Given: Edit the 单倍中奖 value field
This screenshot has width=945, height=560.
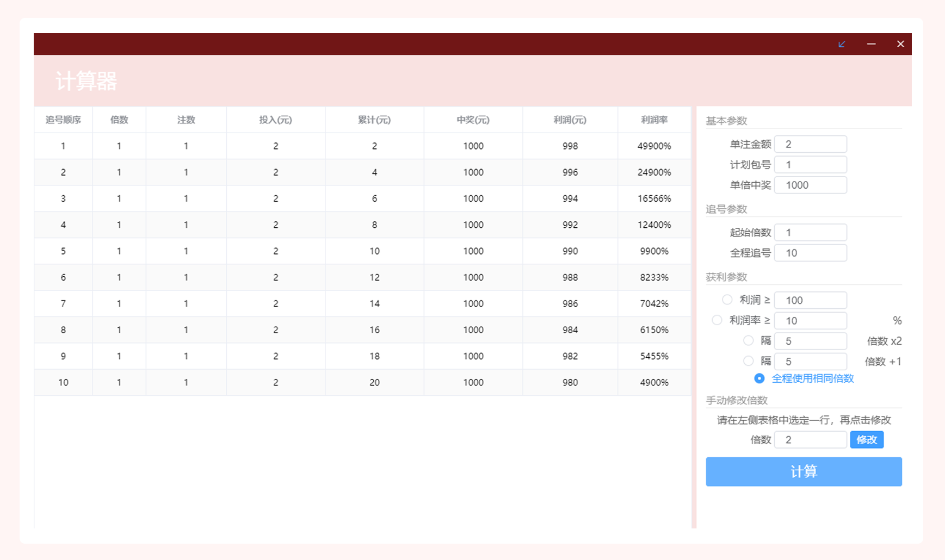Looking at the screenshot, I should 810,185.
